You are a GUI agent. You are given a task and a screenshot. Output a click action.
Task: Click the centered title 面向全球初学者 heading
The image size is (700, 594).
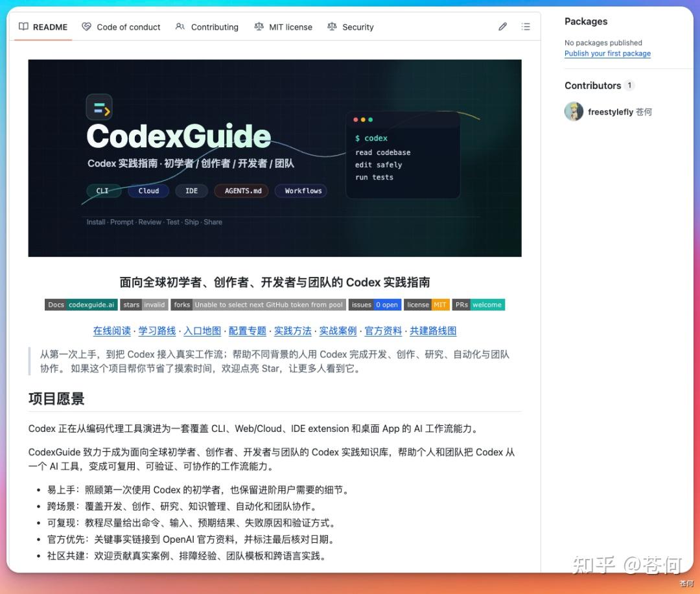click(275, 282)
